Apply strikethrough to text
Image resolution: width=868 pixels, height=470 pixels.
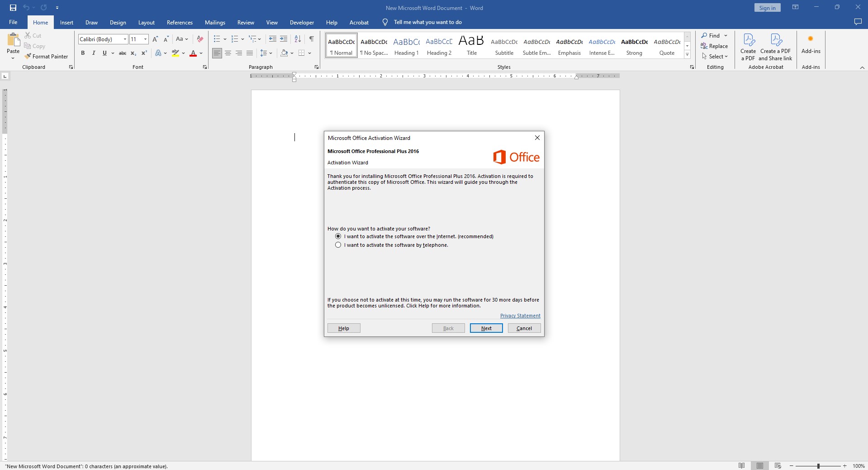pos(123,53)
